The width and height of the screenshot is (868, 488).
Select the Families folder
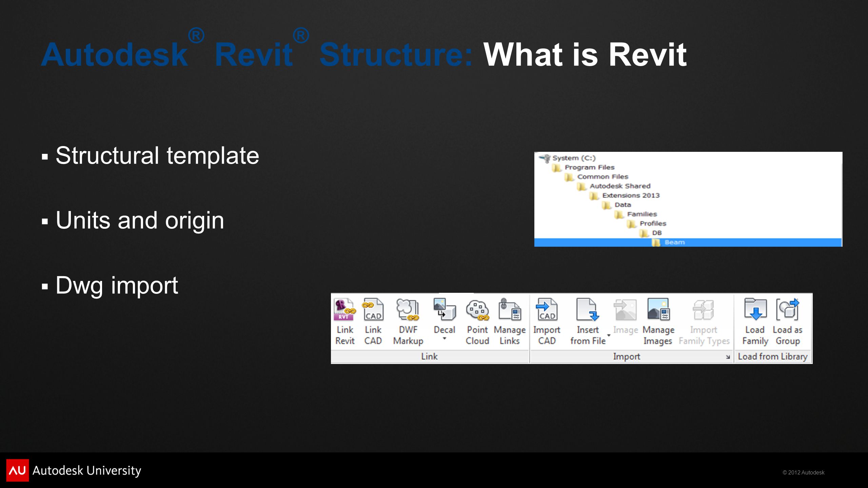642,214
